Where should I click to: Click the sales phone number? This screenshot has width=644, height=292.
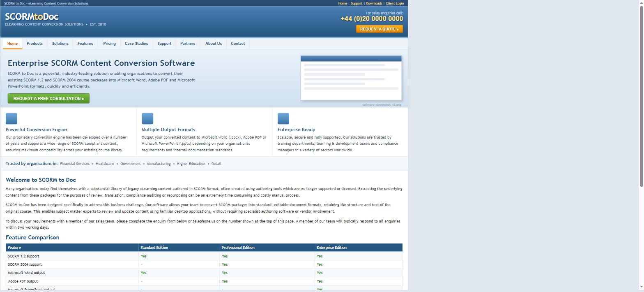coord(372,19)
